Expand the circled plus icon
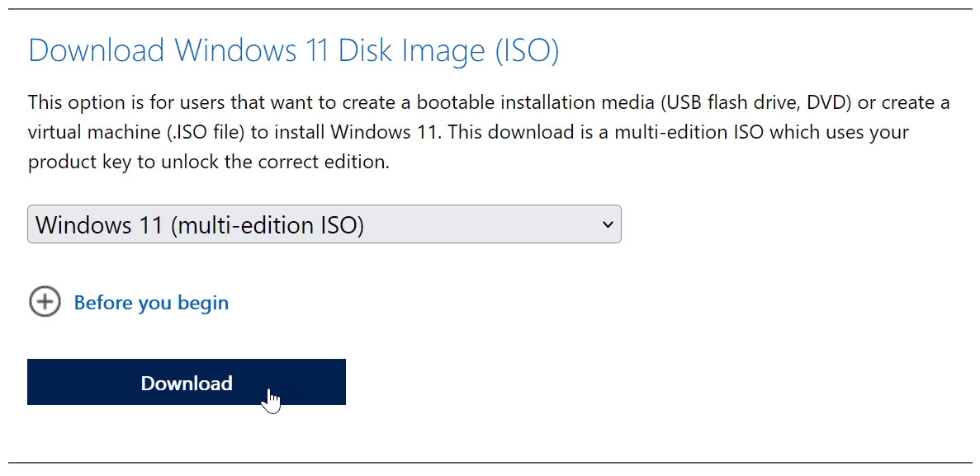Screen dimensions: 980x476 (45, 302)
